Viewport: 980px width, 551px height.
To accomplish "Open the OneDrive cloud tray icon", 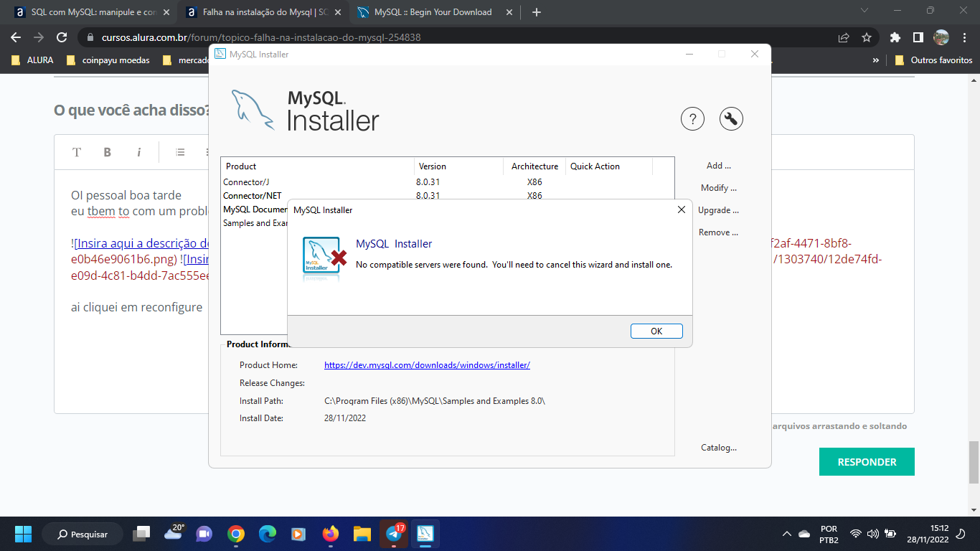I will click(804, 534).
